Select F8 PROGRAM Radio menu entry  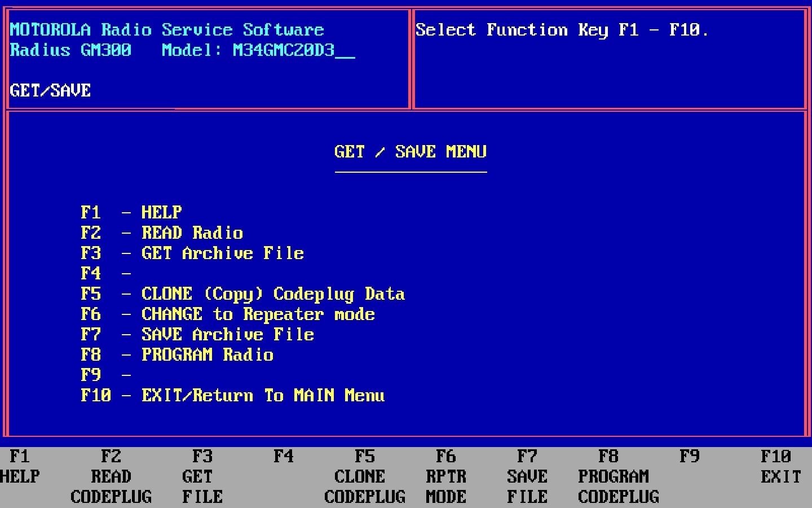tap(177, 354)
